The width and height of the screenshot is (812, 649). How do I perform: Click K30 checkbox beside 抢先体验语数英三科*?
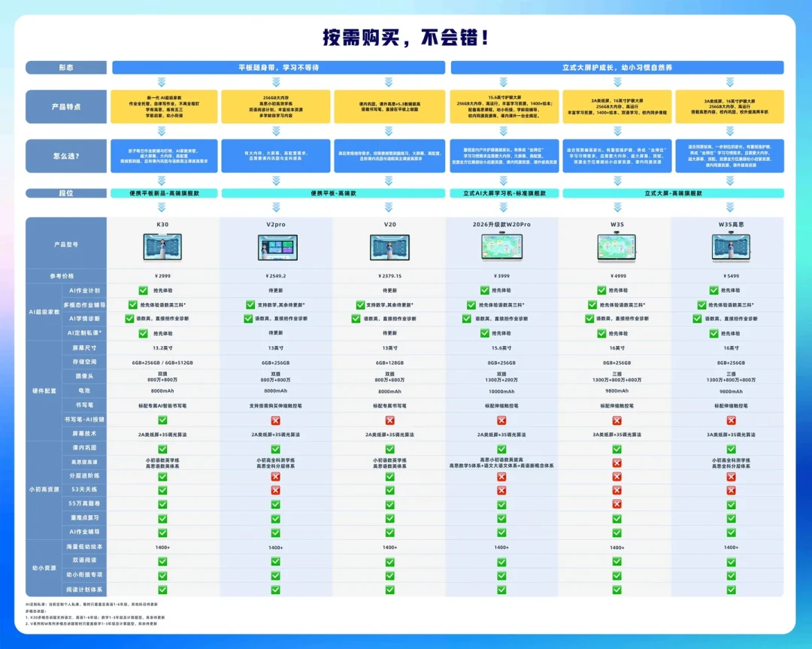132,305
